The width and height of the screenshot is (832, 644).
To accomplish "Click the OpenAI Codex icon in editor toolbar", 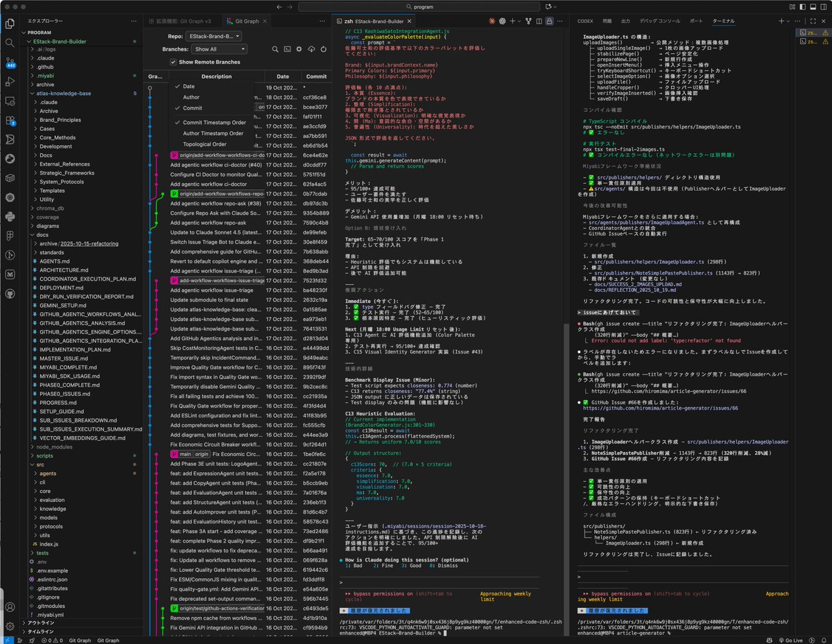I will tap(503, 21).
